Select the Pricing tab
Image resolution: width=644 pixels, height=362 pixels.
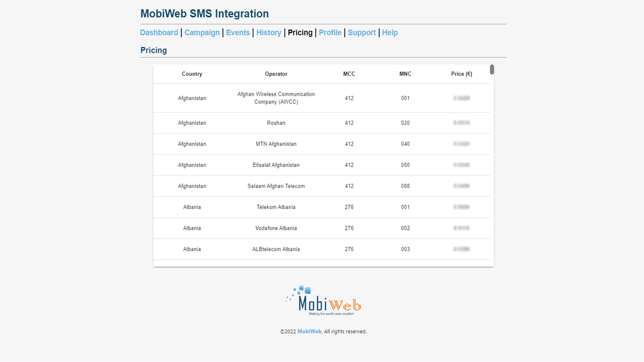tap(300, 33)
